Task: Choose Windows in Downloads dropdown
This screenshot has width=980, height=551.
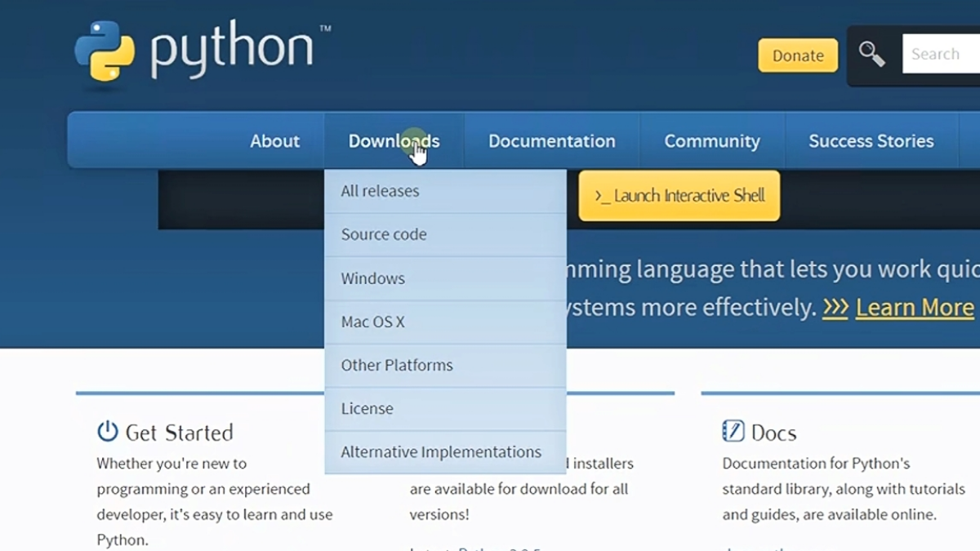Action: coord(445,278)
